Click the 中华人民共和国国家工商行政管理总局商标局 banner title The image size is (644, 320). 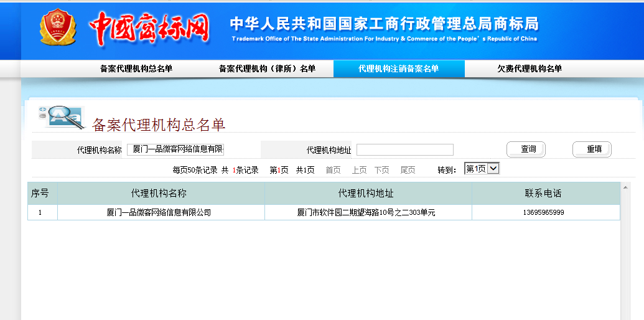(x=384, y=24)
